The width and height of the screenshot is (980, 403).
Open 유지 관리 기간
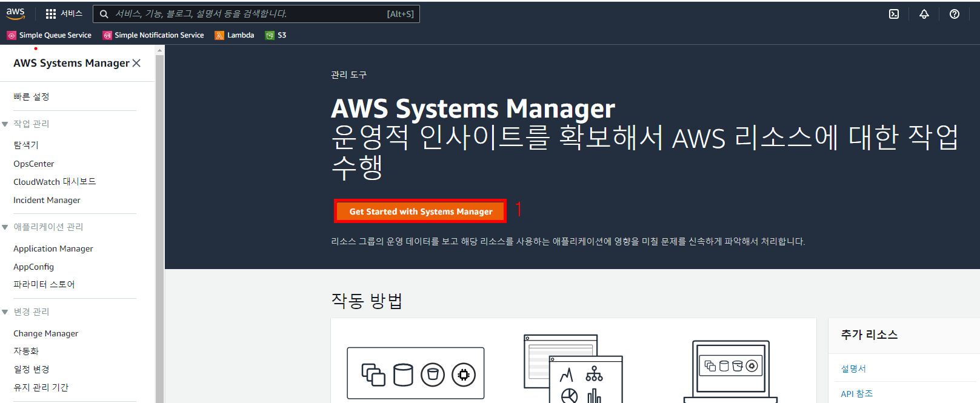click(x=41, y=387)
